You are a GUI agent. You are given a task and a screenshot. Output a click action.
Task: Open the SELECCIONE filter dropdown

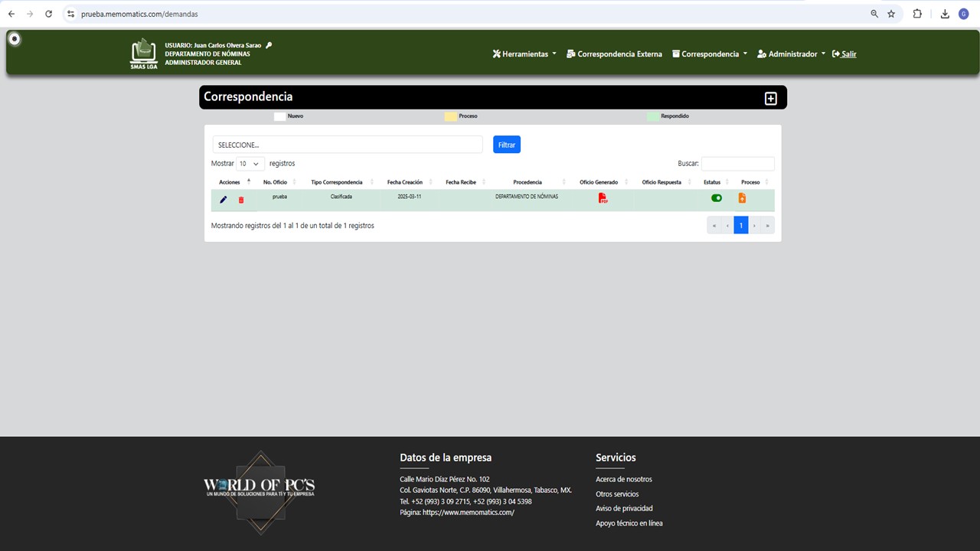(348, 145)
